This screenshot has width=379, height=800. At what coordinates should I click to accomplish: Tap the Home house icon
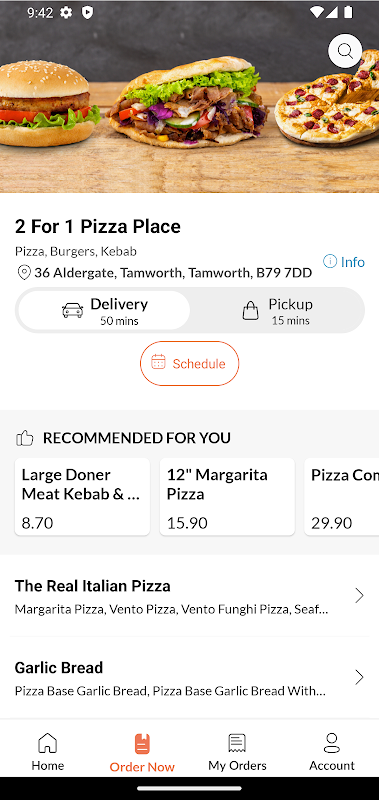(47, 743)
